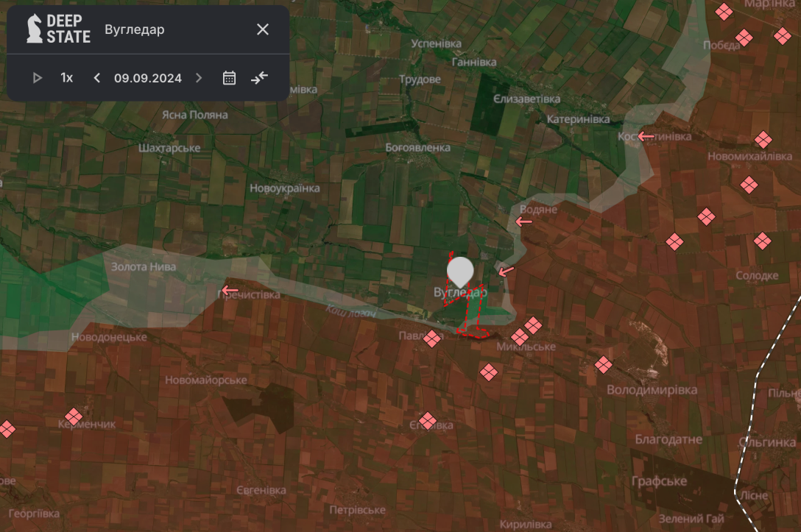Viewport: 801px width, 532px height.
Task: Open the calendar date picker
Action: 229,78
